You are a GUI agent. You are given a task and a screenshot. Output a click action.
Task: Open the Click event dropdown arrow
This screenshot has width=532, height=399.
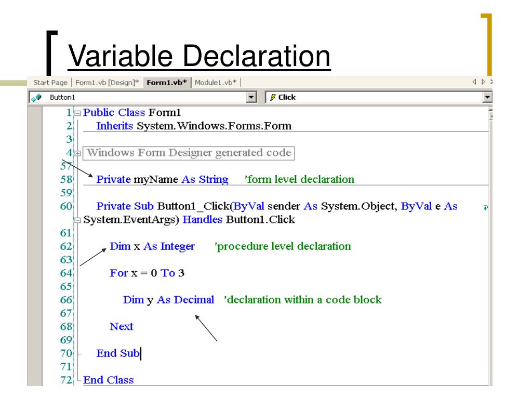[487, 97]
